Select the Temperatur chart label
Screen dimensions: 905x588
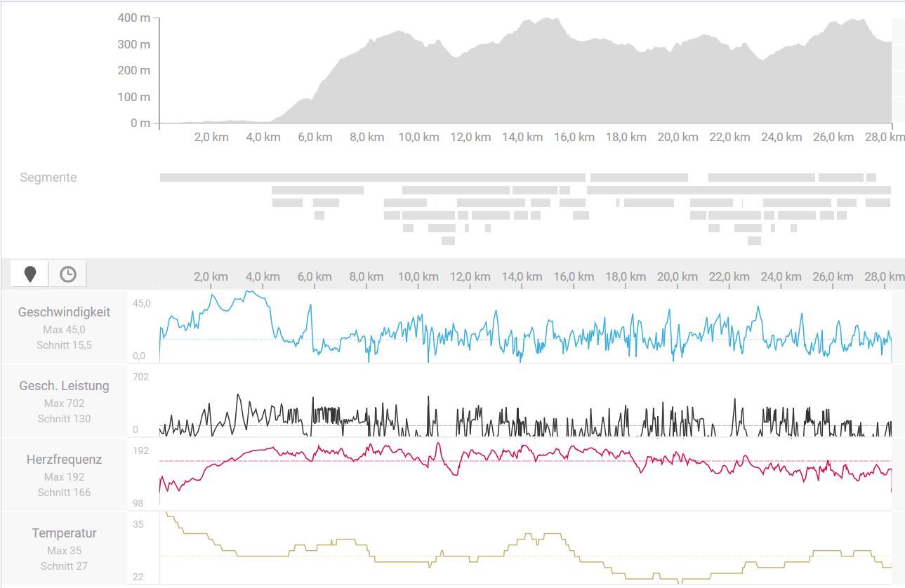(65, 533)
